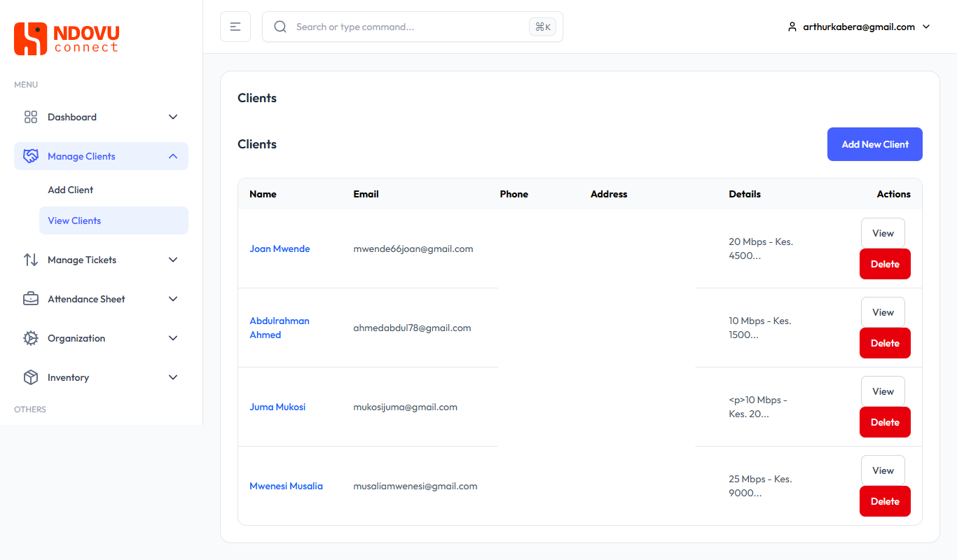This screenshot has width=957, height=560.
Task: Select View Clients in the sidebar
Action: click(x=74, y=220)
